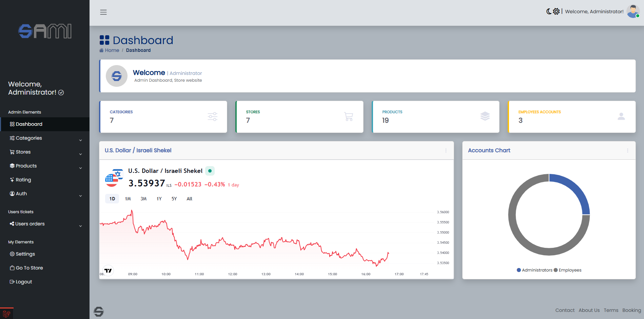This screenshot has height=319, width=644.
Task: Click the hamburger menu to collapse the sidebar
Action: click(x=103, y=12)
